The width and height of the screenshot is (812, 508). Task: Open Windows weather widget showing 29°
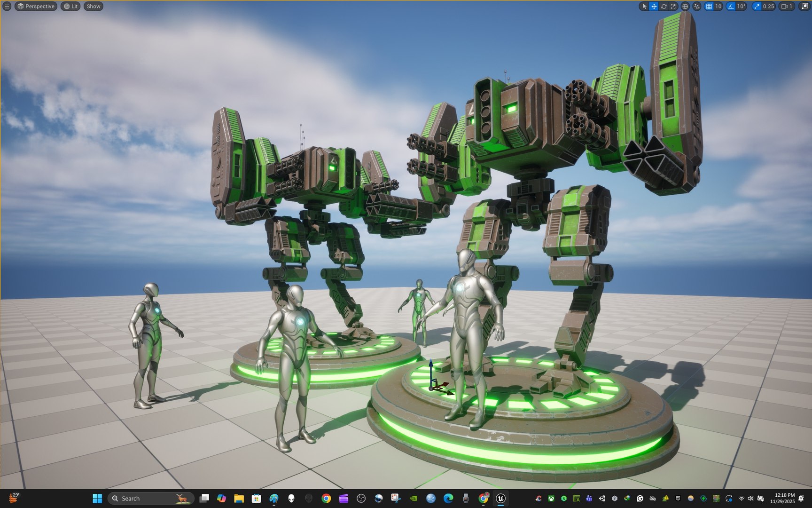[13, 498]
